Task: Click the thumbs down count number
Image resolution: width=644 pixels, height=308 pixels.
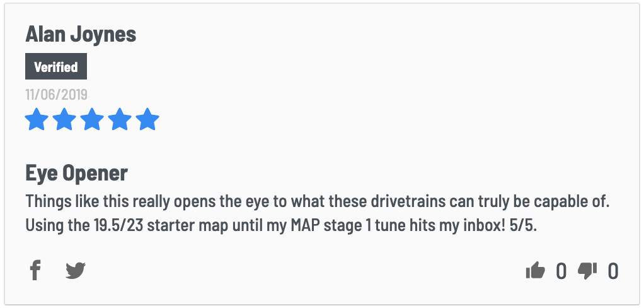Action: coord(612,271)
